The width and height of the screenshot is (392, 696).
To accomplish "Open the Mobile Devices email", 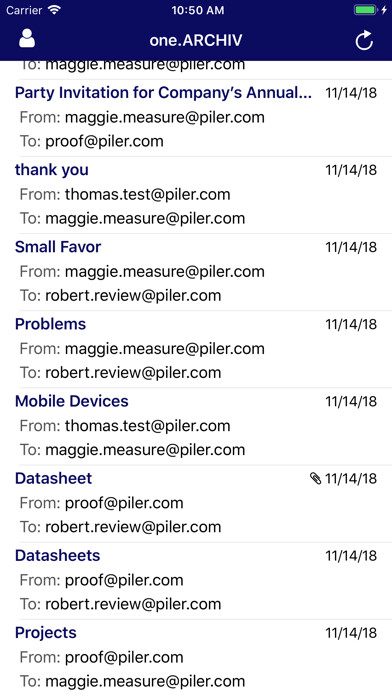I will point(196,427).
